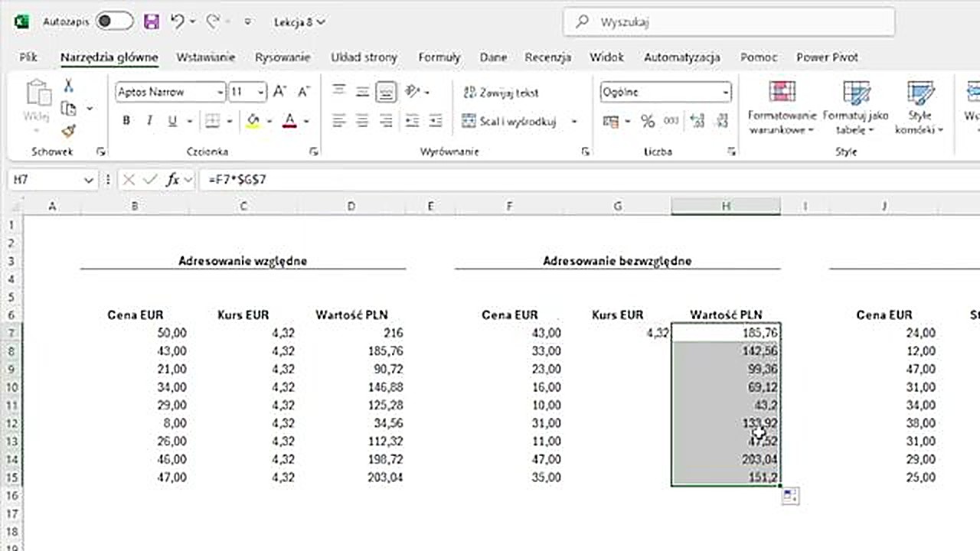Select the Percent style icon

(648, 120)
